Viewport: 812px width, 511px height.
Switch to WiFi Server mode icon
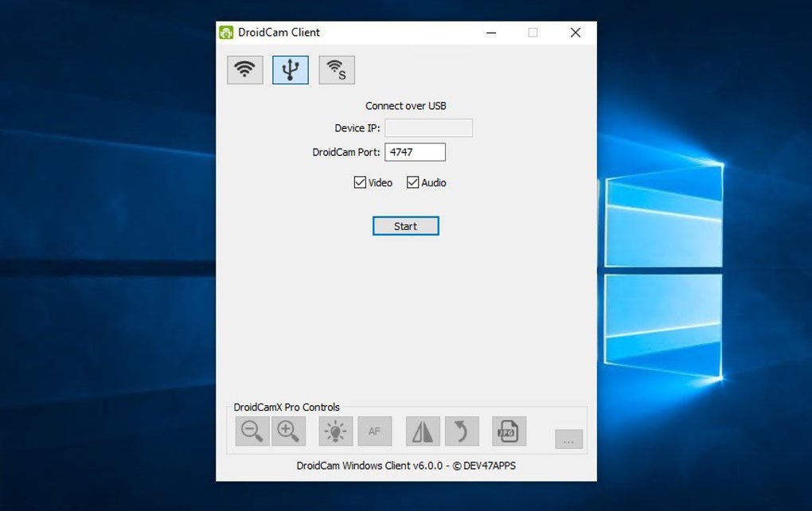pos(337,70)
